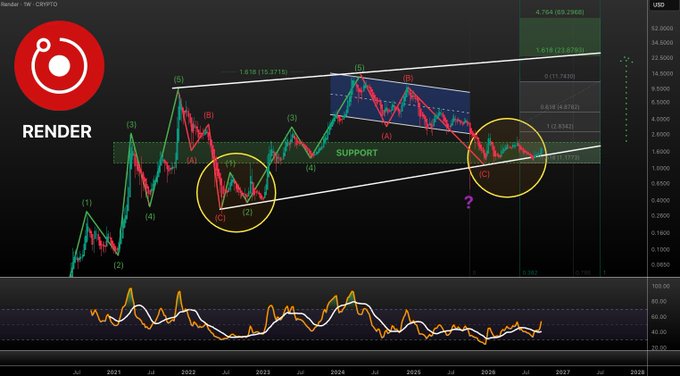Click the 1.6000 price axis value
Screen dimensions: 680x376
pyautogui.click(x=660, y=152)
